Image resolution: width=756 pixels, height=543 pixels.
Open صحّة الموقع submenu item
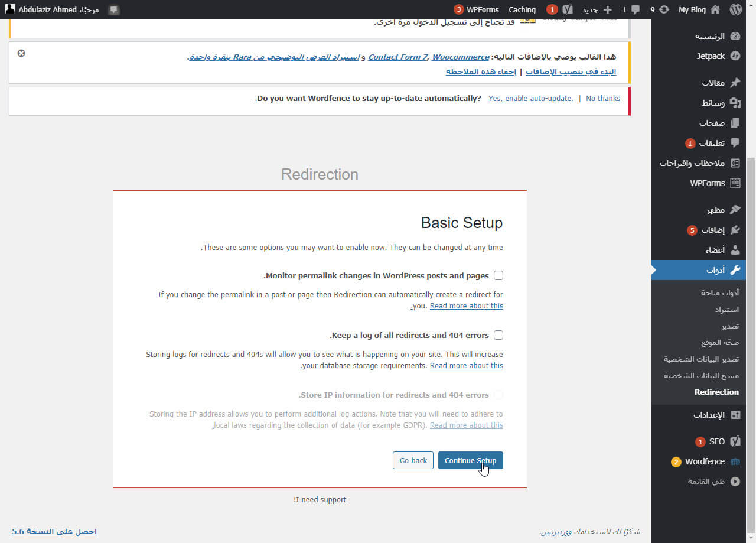720,342
